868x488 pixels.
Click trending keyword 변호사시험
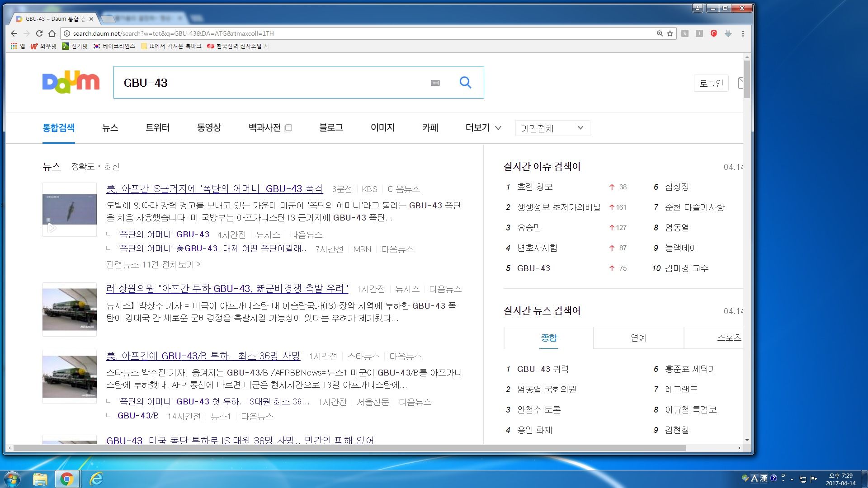click(537, 248)
